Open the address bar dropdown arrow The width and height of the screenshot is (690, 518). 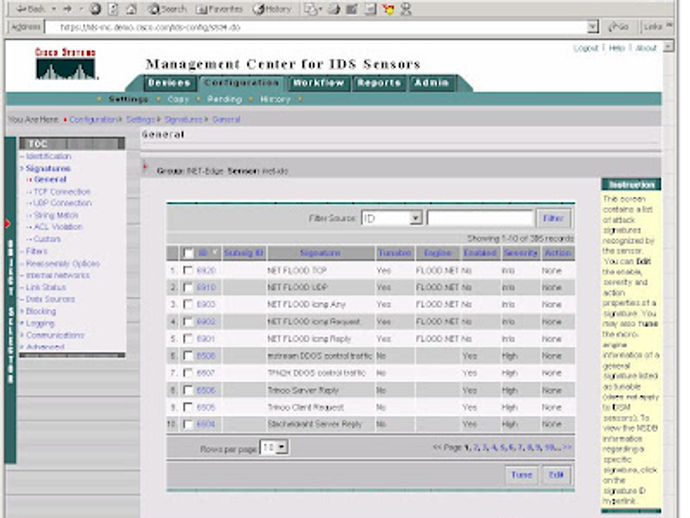[593, 27]
